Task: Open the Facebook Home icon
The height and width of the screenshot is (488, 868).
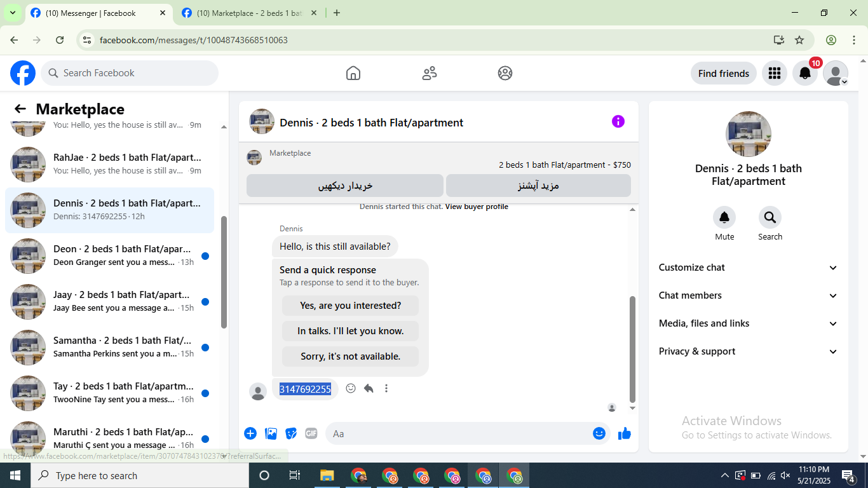Action: click(x=353, y=73)
